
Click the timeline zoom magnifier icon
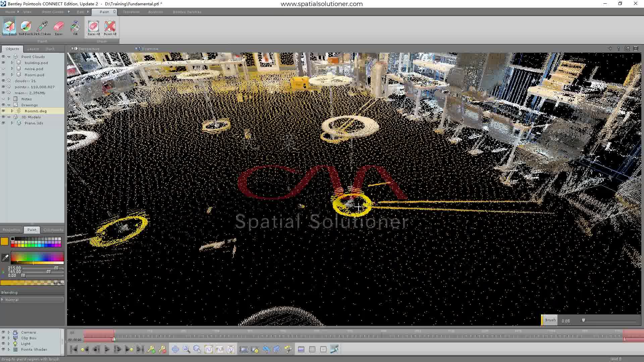pos(186,349)
